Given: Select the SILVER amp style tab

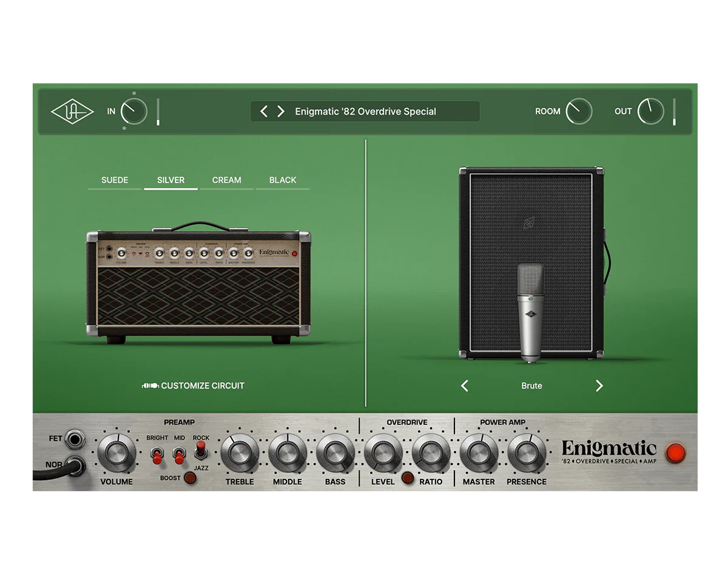Looking at the screenshot, I should pos(170,181).
